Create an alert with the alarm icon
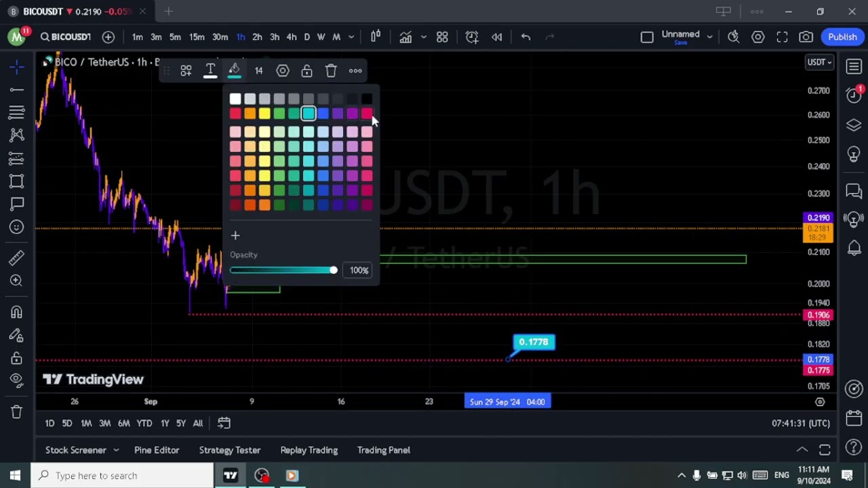The height and width of the screenshot is (488, 868). pyautogui.click(x=472, y=37)
